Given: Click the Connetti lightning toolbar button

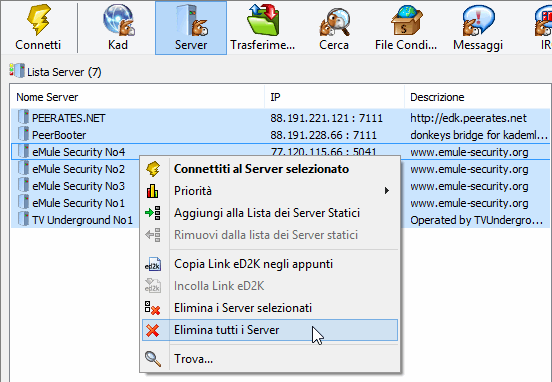Looking at the screenshot, I should tap(38, 27).
